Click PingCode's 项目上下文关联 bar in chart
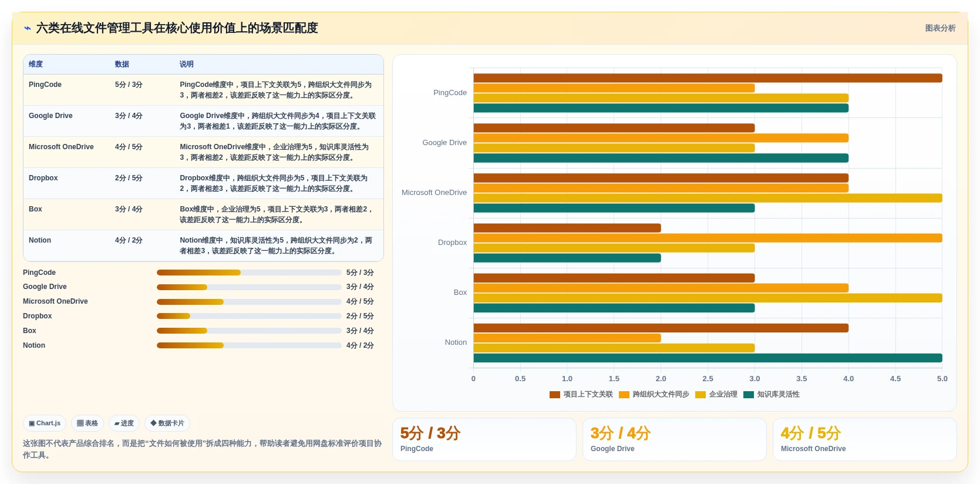 point(708,78)
